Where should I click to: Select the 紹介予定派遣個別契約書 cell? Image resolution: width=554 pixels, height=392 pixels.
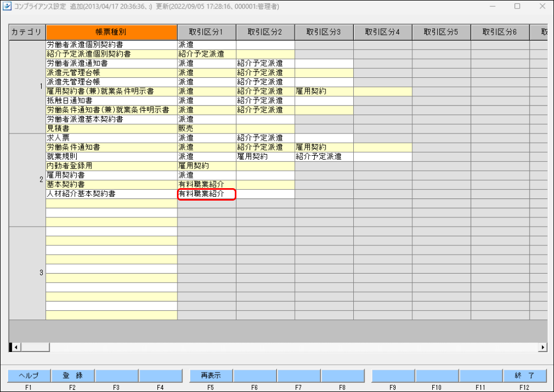[x=111, y=54]
